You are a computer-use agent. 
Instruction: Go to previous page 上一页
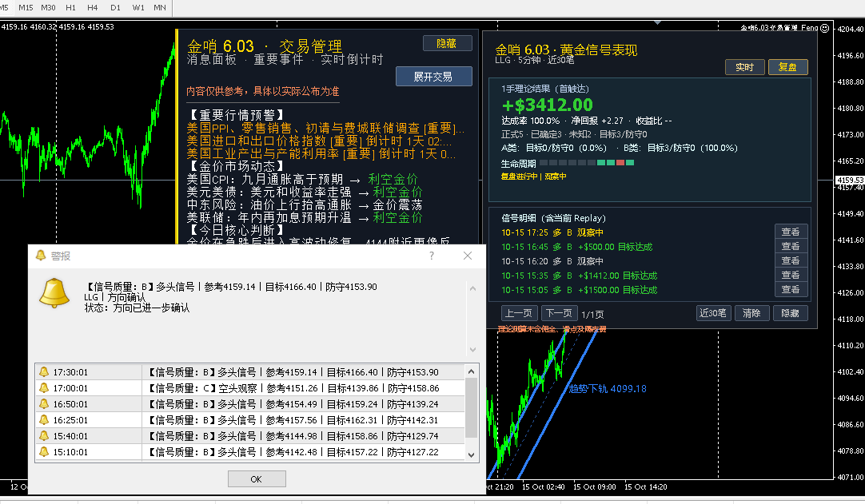520,313
